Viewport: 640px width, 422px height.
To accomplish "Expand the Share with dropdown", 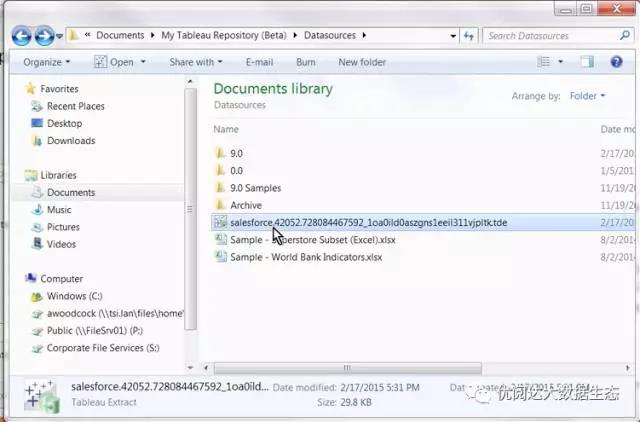I will (x=196, y=62).
